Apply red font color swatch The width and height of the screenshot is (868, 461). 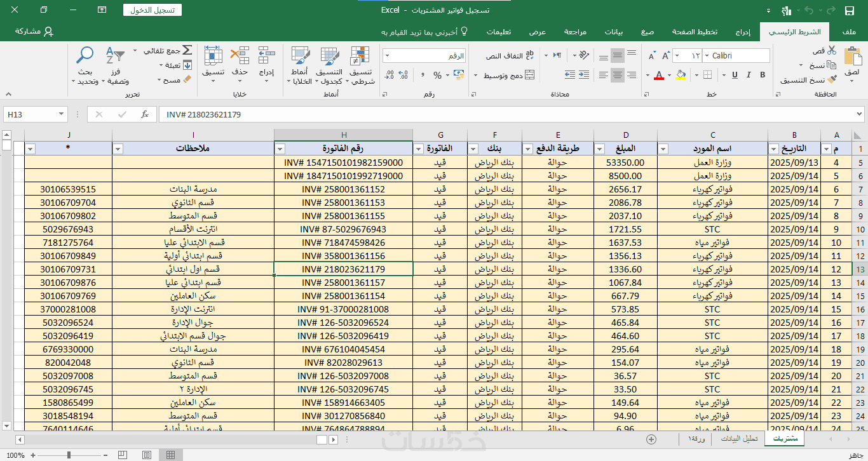coord(659,75)
